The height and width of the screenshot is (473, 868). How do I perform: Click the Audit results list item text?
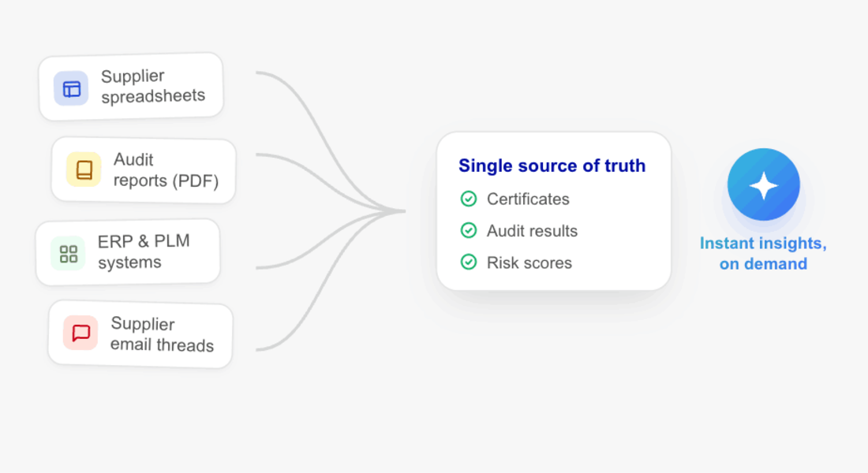532,231
